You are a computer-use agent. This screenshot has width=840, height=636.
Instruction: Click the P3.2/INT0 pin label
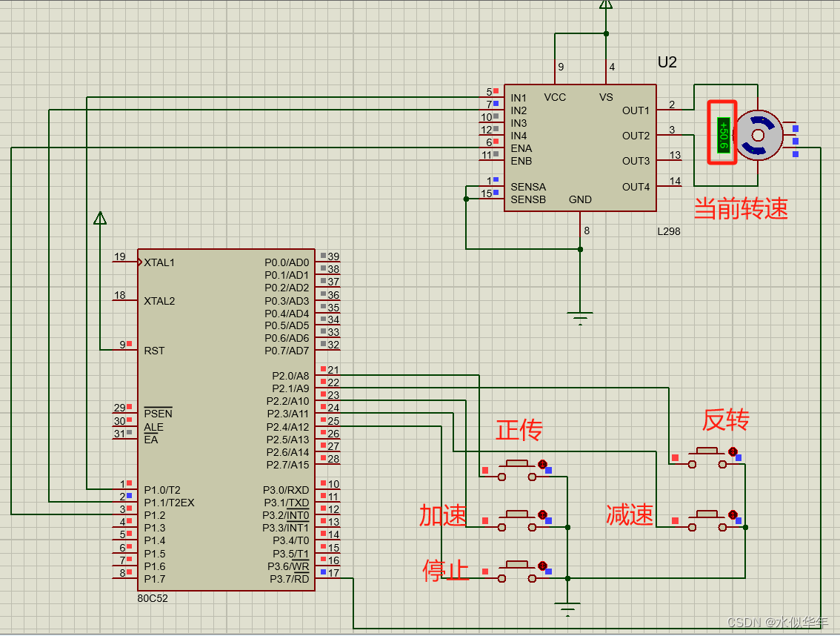(x=285, y=515)
